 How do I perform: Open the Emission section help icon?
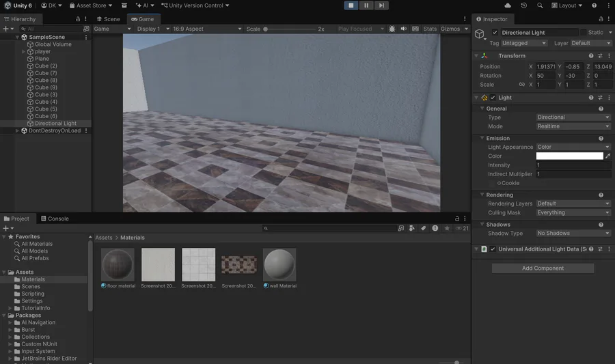(601, 139)
